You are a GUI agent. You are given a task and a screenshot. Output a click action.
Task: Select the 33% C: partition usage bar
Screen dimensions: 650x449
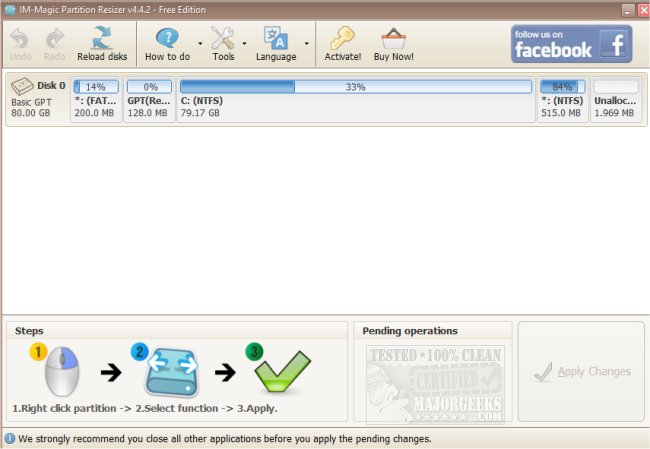356,87
